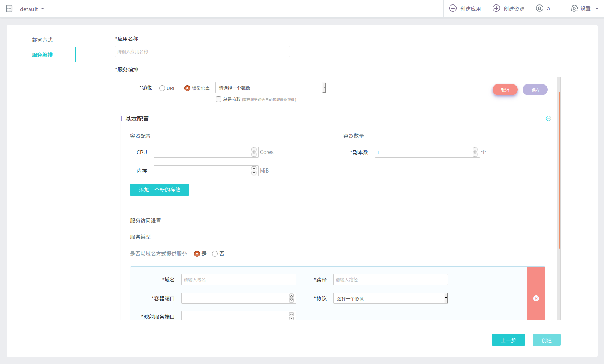Select 是 for domain service

197,254
